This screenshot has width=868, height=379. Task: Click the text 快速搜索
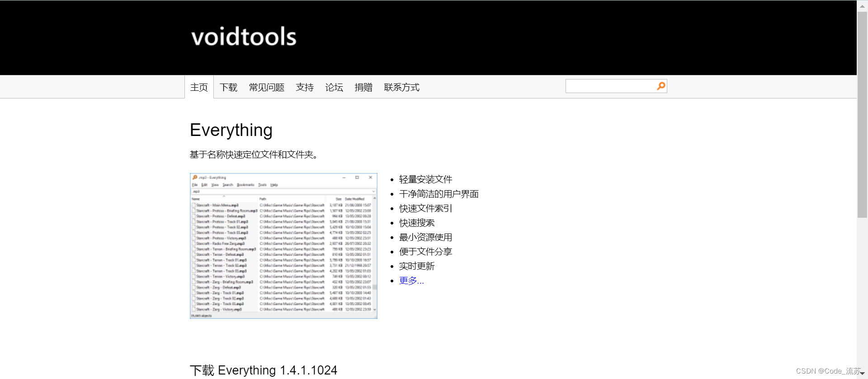tap(417, 223)
